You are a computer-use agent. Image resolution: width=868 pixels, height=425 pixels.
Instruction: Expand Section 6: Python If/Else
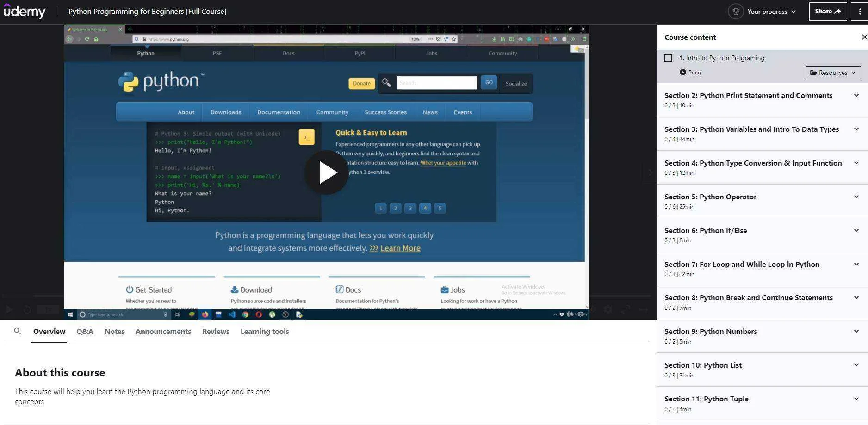point(762,235)
